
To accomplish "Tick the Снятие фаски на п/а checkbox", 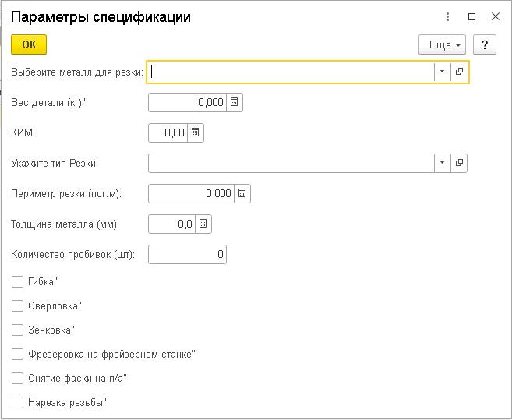I will point(18,379).
